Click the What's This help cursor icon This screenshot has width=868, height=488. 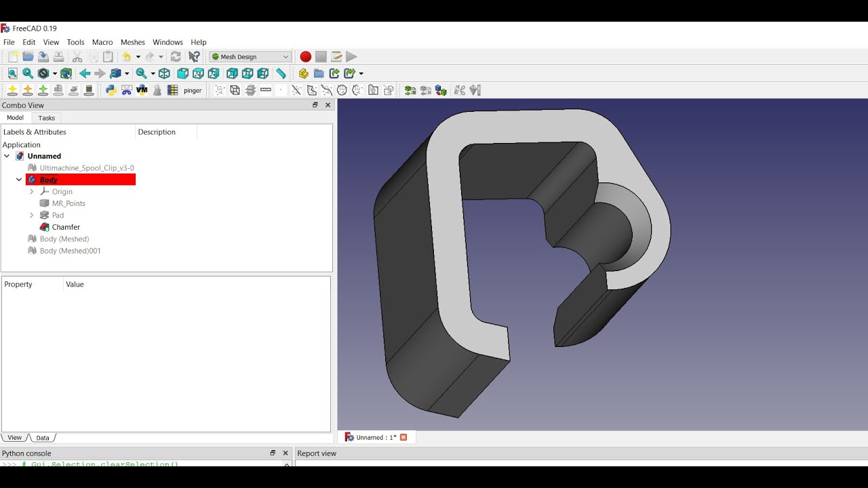pos(195,57)
